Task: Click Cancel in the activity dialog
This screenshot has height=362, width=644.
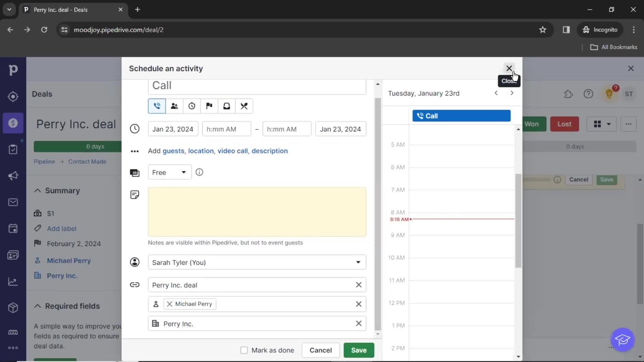Action: pyautogui.click(x=321, y=350)
